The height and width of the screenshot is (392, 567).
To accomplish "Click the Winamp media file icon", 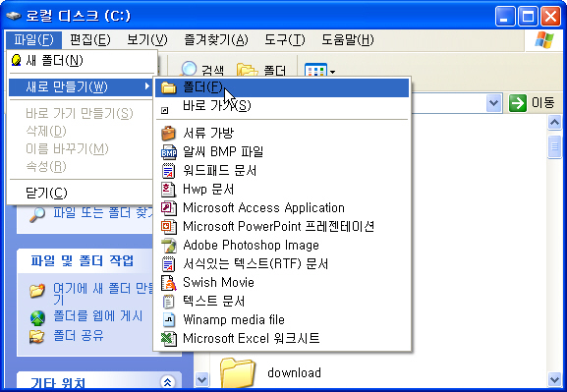I will pos(168,319).
